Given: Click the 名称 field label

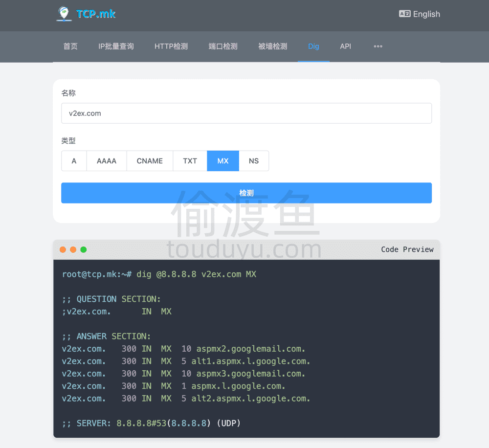Looking at the screenshot, I should [68, 93].
